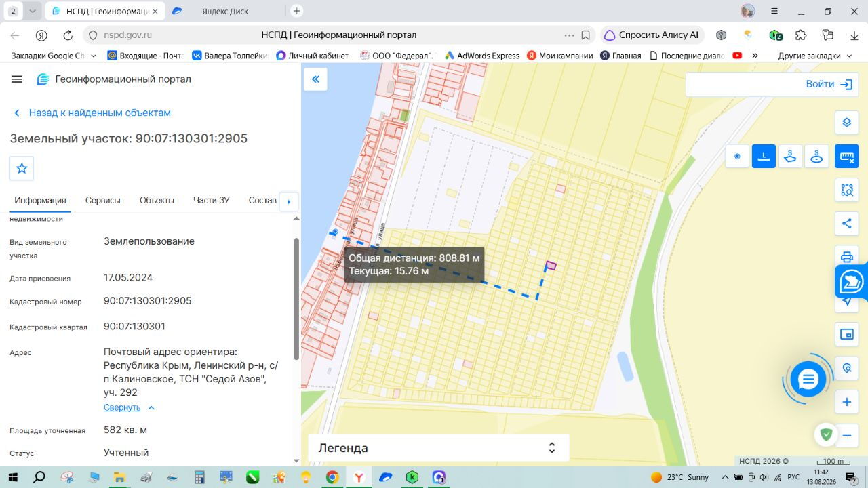Collapse the left panel with double arrows

315,79
